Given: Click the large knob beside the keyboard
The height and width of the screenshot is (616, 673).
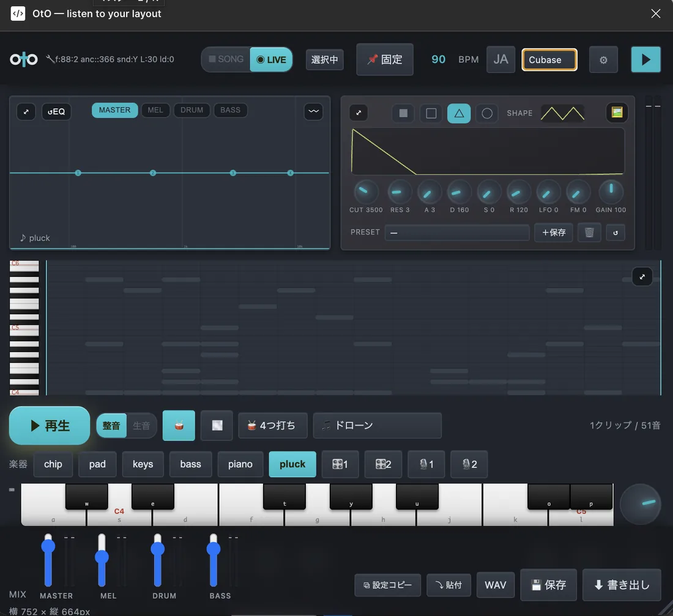Looking at the screenshot, I should [x=640, y=504].
